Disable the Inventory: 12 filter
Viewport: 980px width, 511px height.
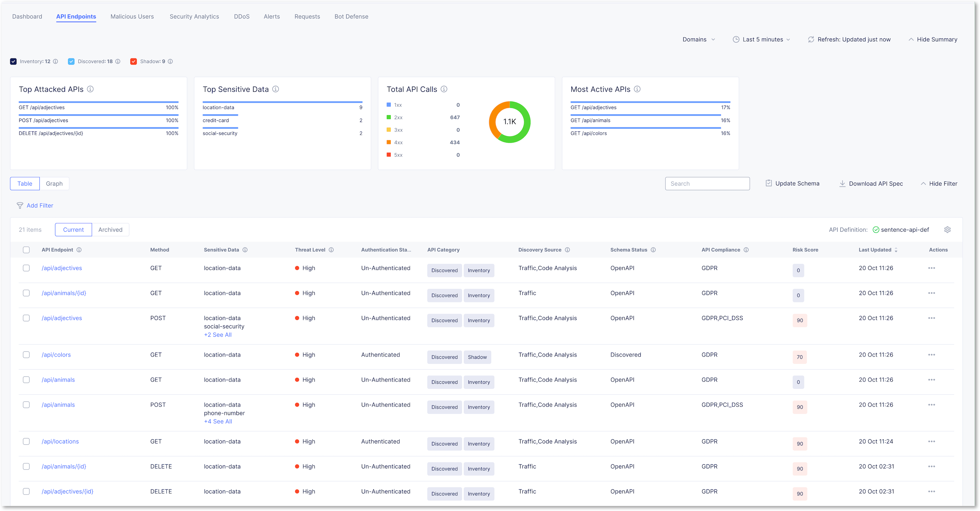13,61
